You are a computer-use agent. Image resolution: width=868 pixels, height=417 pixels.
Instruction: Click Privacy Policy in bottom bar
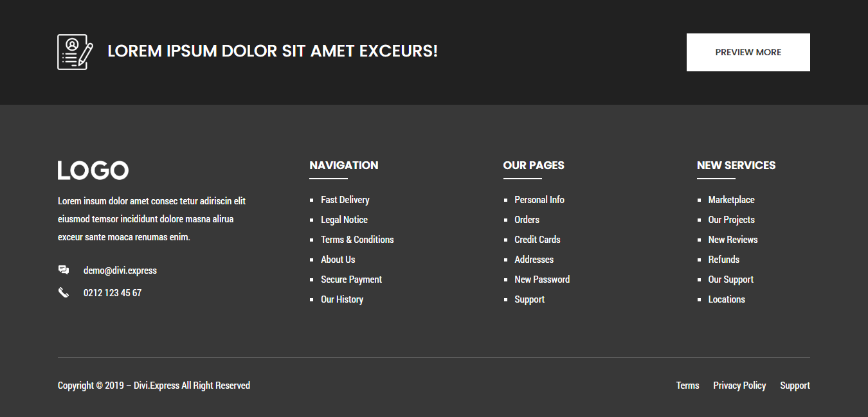coord(739,386)
